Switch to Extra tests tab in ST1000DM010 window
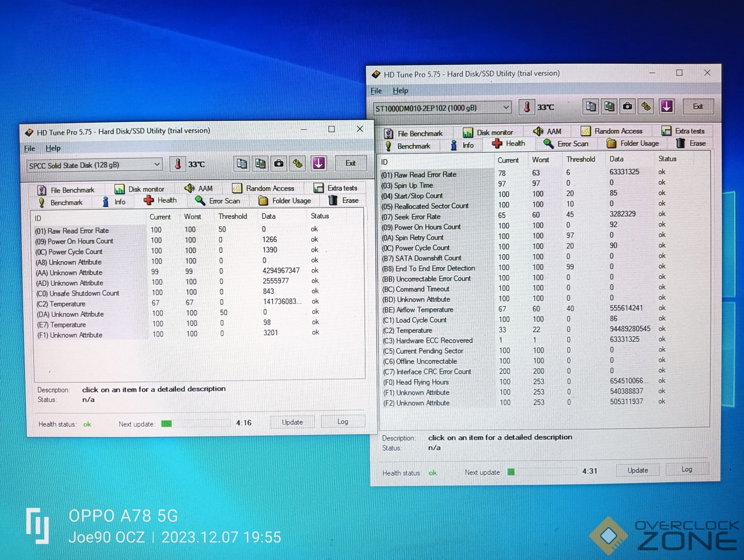 click(683, 131)
